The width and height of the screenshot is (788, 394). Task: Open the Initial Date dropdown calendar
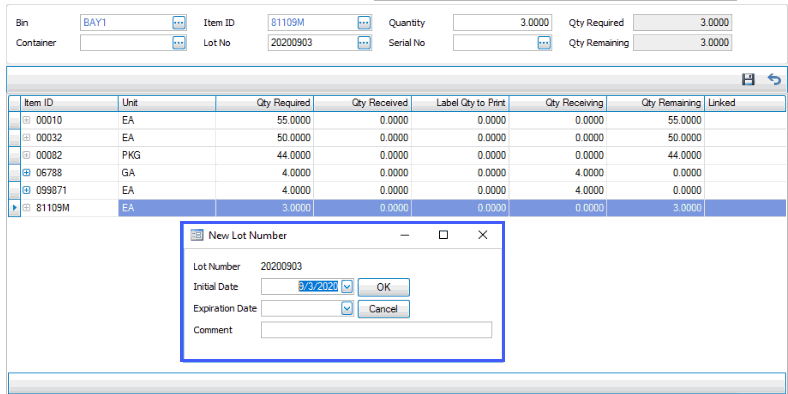(347, 287)
